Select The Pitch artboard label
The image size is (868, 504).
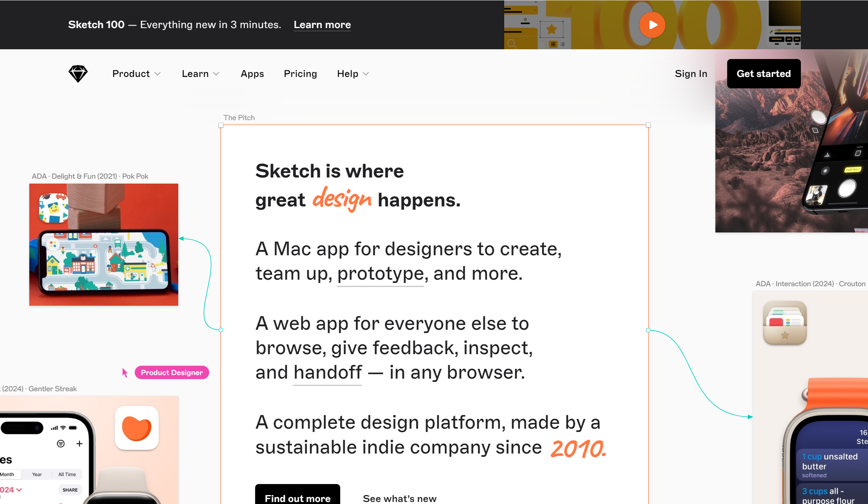click(x=239, y=118)
